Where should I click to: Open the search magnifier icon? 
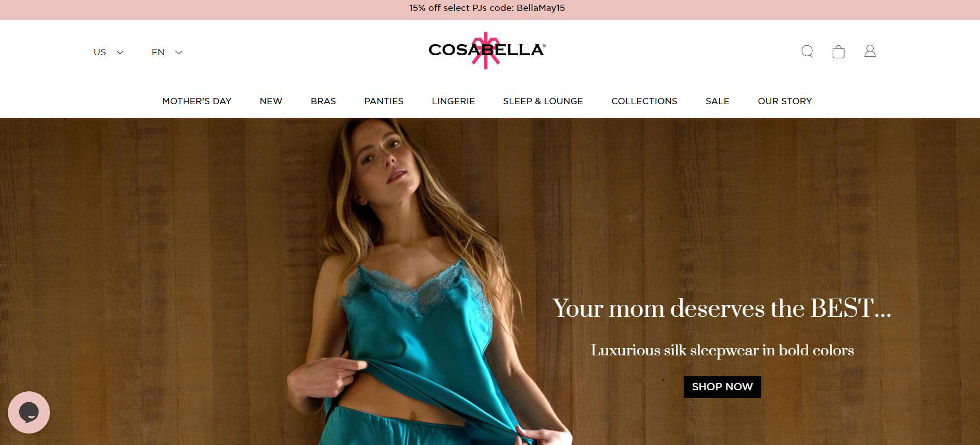click(807, 52)
